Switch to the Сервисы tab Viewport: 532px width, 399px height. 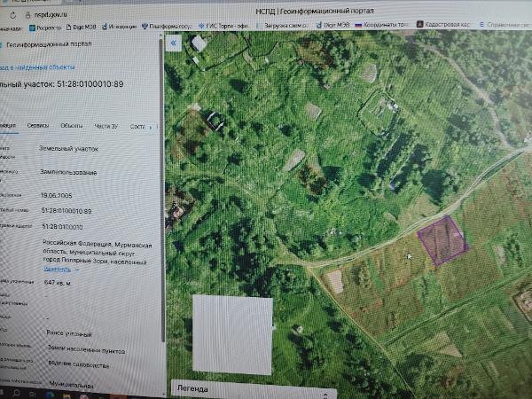click(x=37, y=126)
